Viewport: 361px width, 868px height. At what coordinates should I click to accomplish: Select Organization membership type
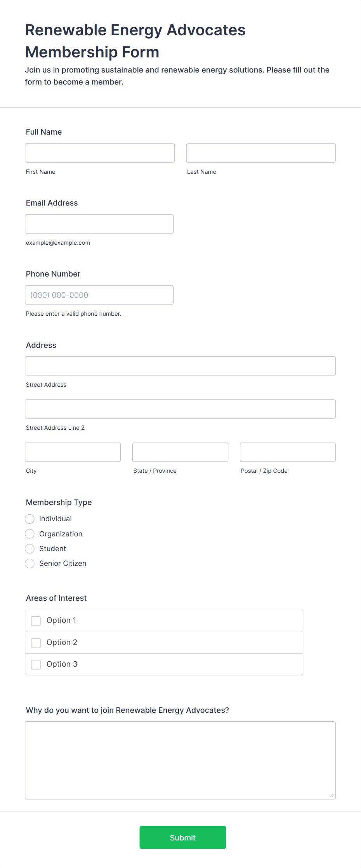pyautogui.click(x=30, y=534)
